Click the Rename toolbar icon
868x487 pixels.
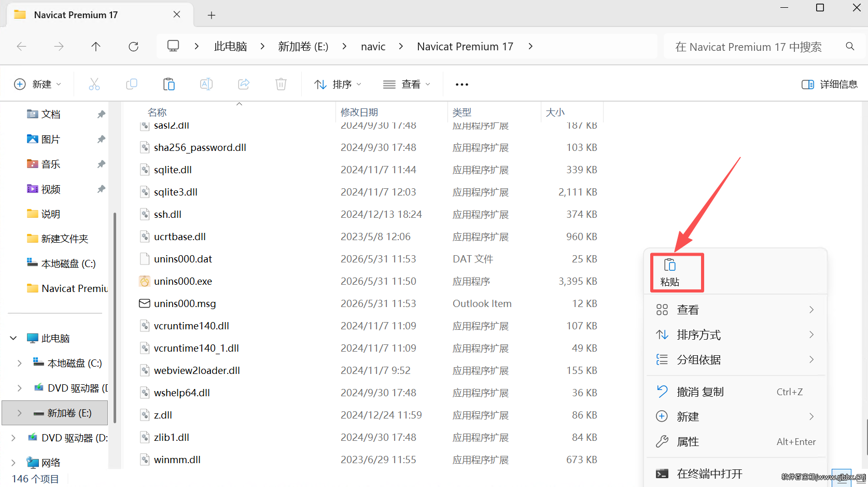[x=206, y=84]
